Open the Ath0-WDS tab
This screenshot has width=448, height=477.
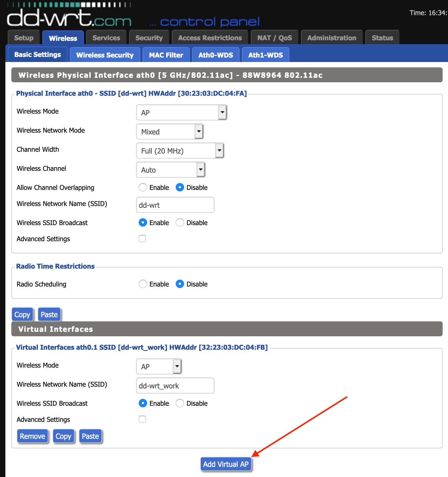[216, 55]
